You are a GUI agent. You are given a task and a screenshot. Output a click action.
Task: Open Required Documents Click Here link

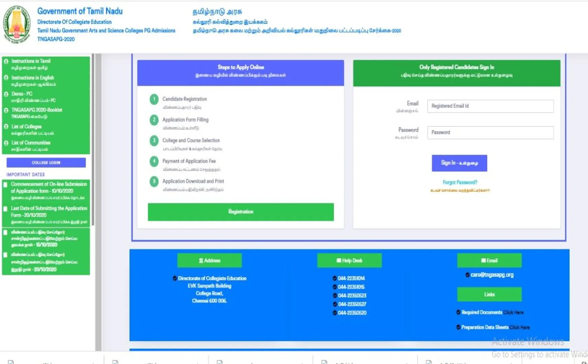(514, 312)
